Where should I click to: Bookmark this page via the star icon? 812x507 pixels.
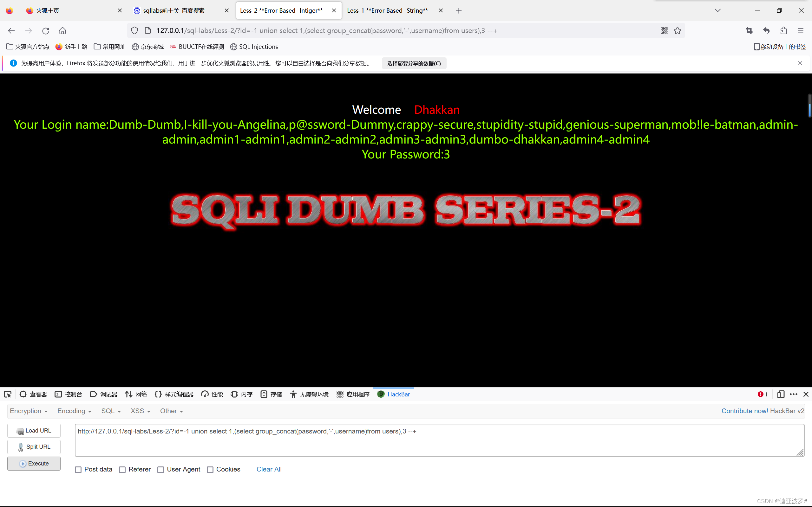pos(678,30)
